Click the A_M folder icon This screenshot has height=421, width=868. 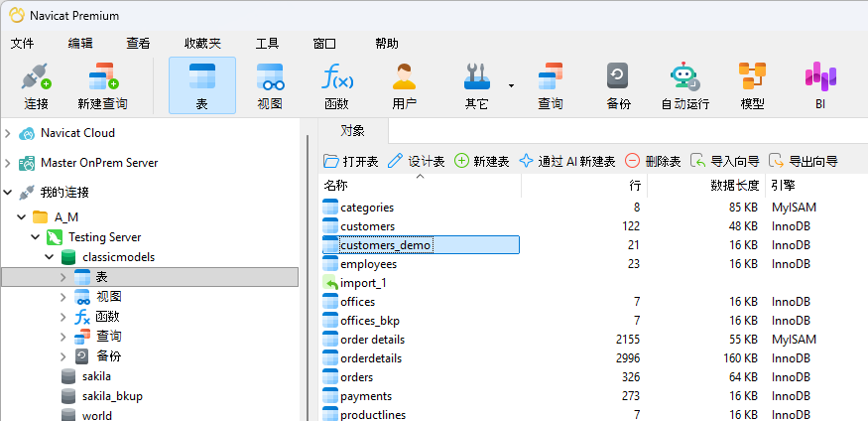click(41, 216)
